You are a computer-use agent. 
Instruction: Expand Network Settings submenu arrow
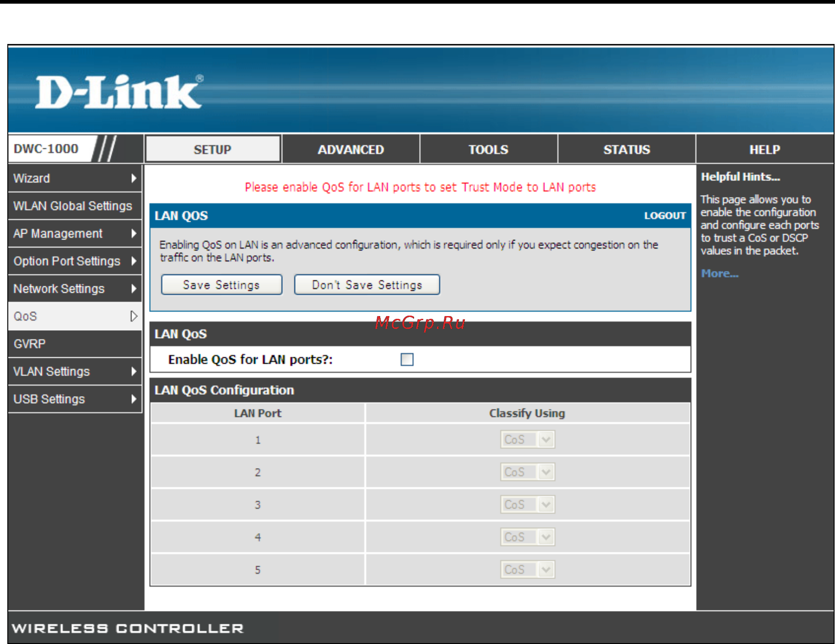pyautogui.click(x=134, y=289)
